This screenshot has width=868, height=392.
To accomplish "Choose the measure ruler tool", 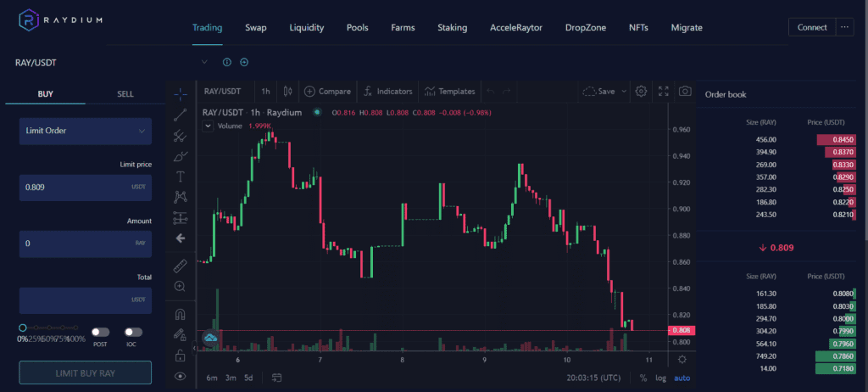I will click(180, 266).
